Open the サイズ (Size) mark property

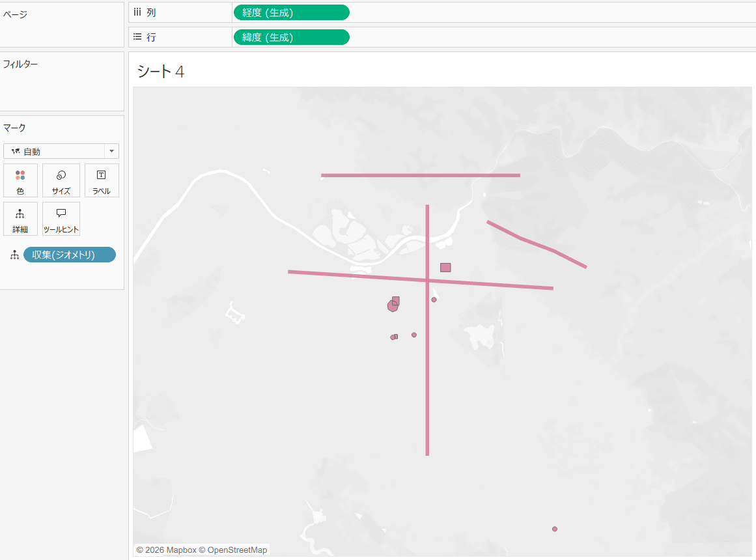(61, 180)
